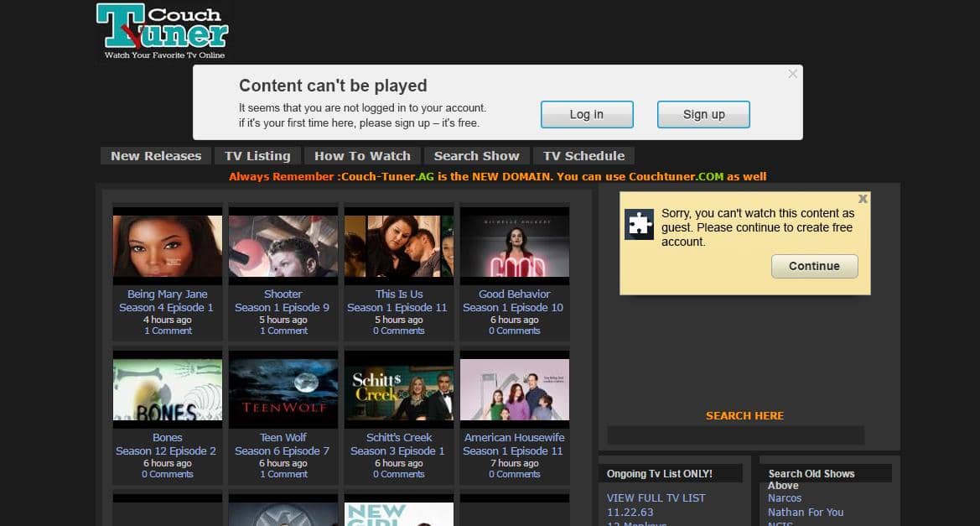View the 1 Comment link under Shooter
The image size is (980, 526).
click(x=283, y=331)
